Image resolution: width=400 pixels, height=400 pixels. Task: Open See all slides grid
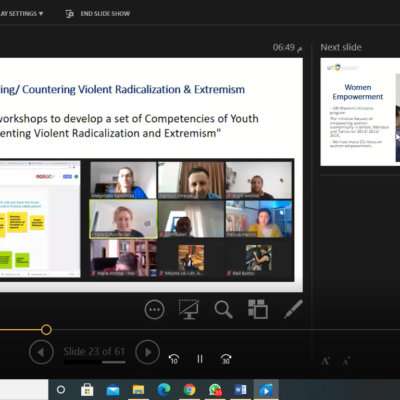tap(258, 309)
